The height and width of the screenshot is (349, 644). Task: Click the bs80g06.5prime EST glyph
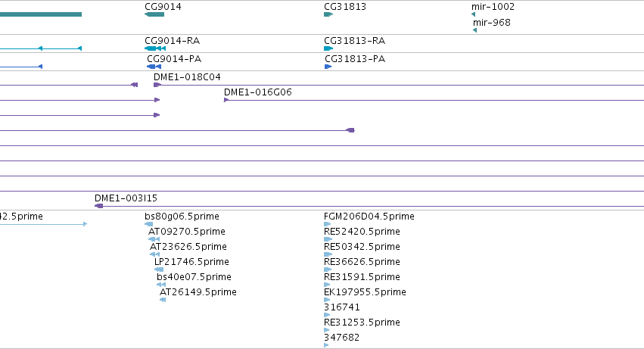[x=148, y=224]
